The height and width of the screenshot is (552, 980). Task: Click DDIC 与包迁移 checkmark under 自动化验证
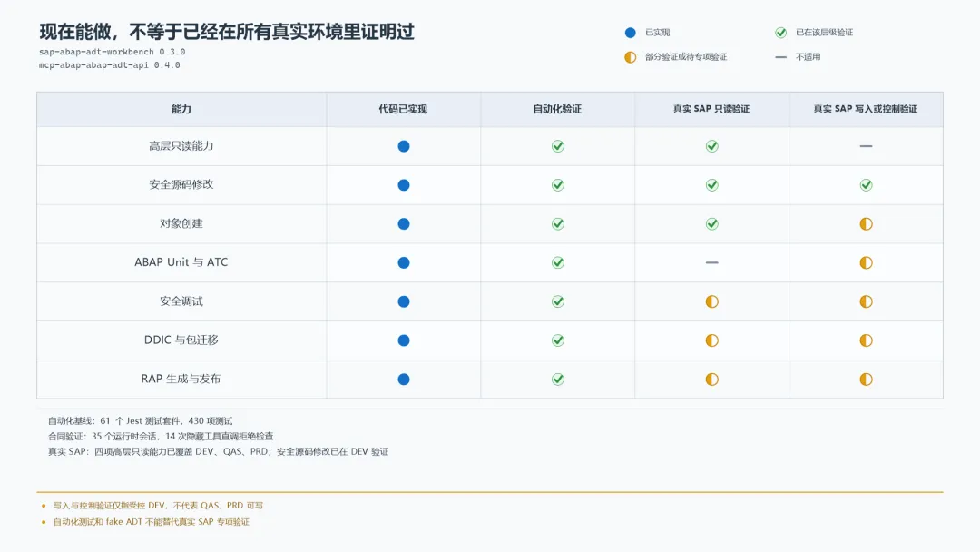[558, 340]
